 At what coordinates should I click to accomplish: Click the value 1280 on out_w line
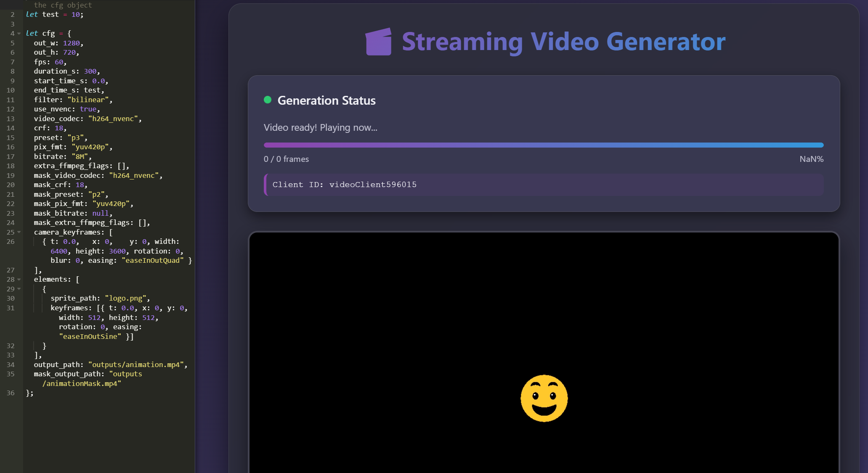72,43
